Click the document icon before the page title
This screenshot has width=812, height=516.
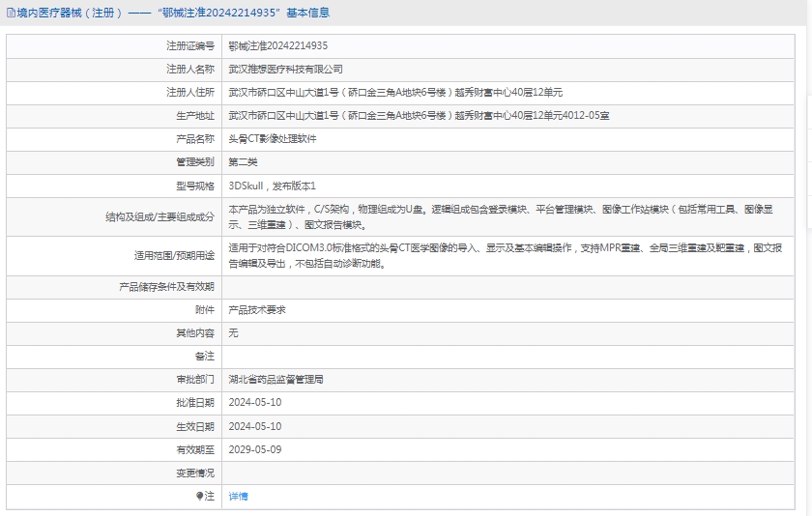(x=11, y=13)
